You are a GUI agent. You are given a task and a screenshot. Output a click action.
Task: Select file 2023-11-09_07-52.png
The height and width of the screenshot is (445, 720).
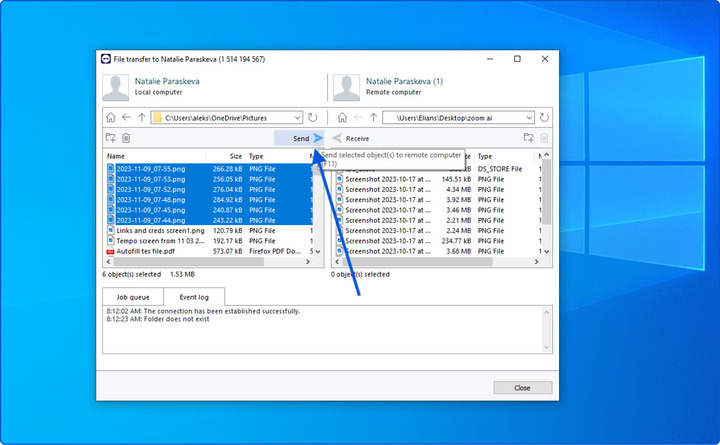click(x=151, y=189)
